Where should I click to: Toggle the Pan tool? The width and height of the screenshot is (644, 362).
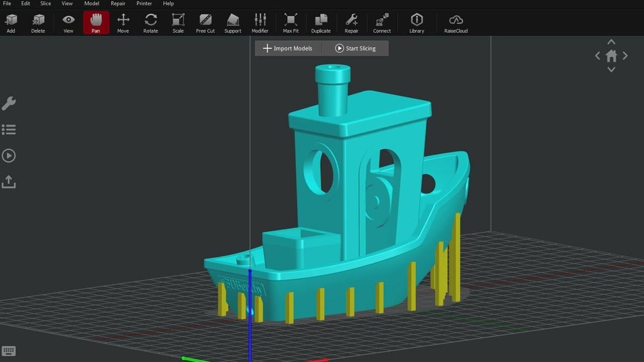tap(96, 22)
